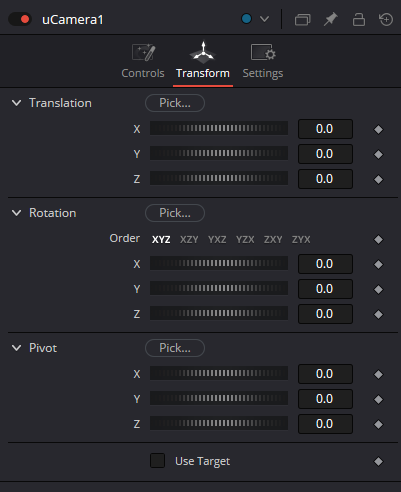Click the Translation Z value field
Viewport: 401px width, 492px height.
pyautogui.click(x=325, y=179)
